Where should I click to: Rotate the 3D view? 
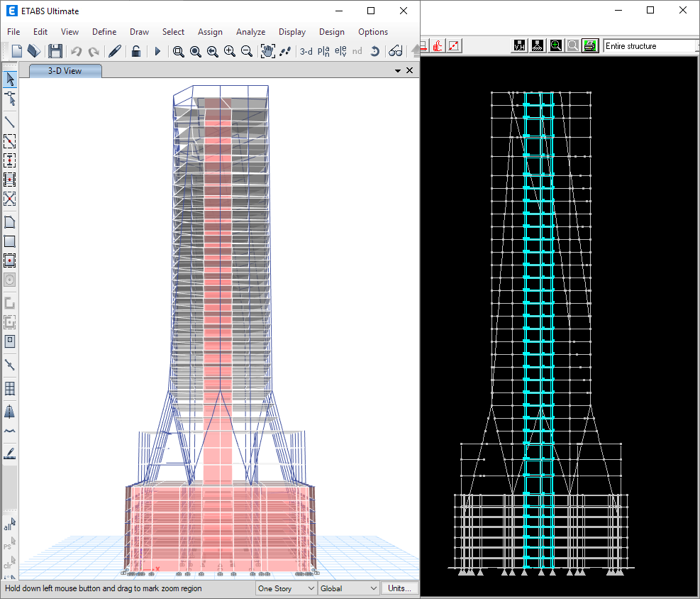pyautogui.click(x=374, y=51)
